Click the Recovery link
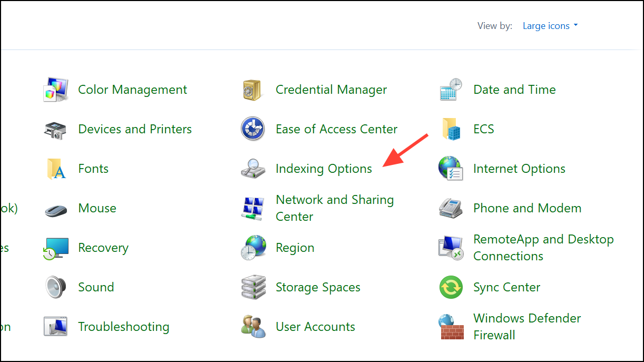Viewport: 644px width, 362px height. pos(103,247)
